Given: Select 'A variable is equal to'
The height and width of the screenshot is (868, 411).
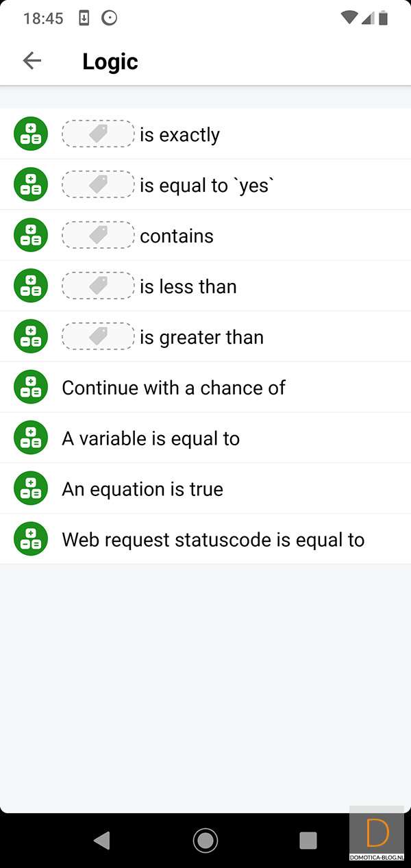Looking at the screenshot, I should [151, 438].
